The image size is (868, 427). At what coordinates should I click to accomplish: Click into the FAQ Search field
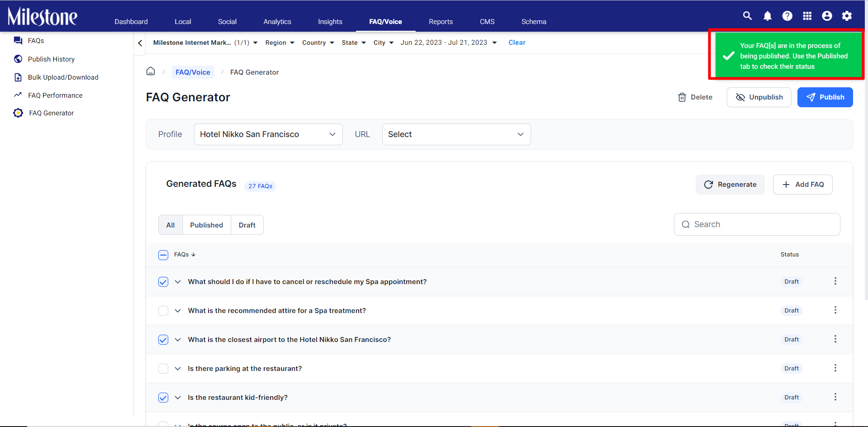(x=757, y=224)
